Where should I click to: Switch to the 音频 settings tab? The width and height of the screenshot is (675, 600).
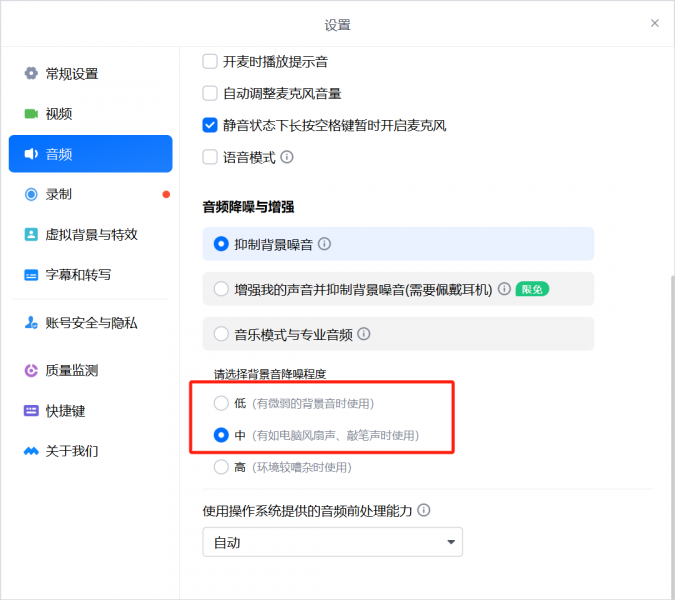point(90,154)
